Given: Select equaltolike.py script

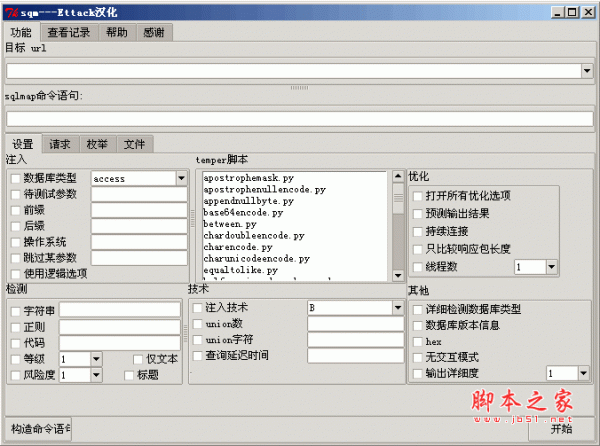Looking at the screenshot, I should click(x=241, y=270).
